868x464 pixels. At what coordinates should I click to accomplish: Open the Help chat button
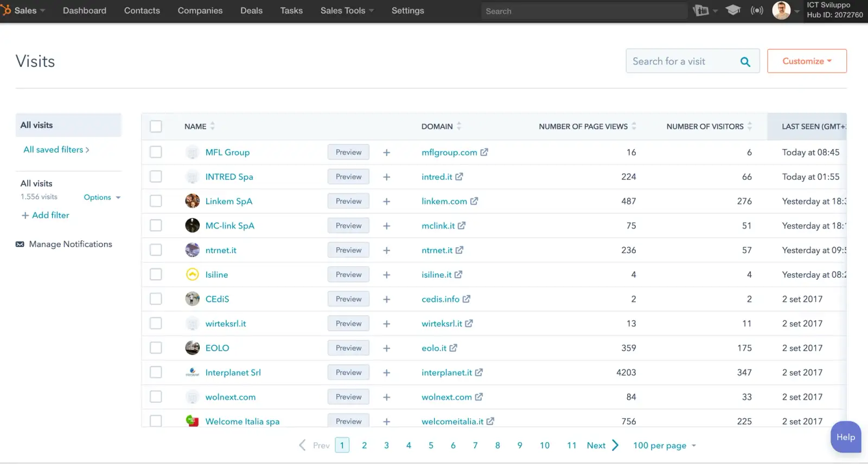[846, 437]
